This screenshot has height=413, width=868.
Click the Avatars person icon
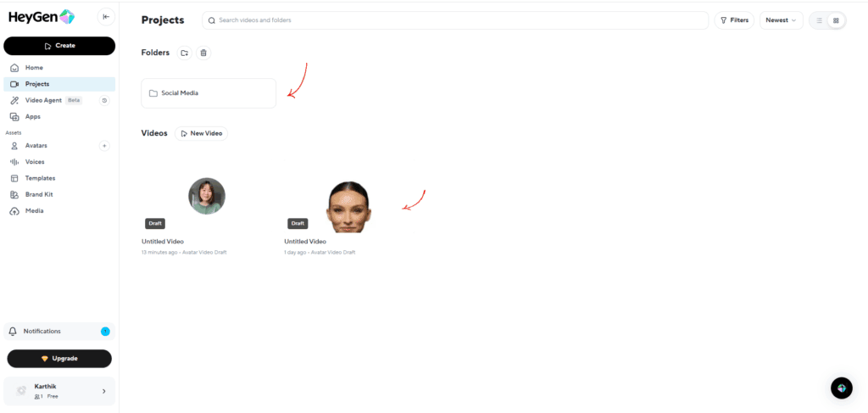coord(15,146)
